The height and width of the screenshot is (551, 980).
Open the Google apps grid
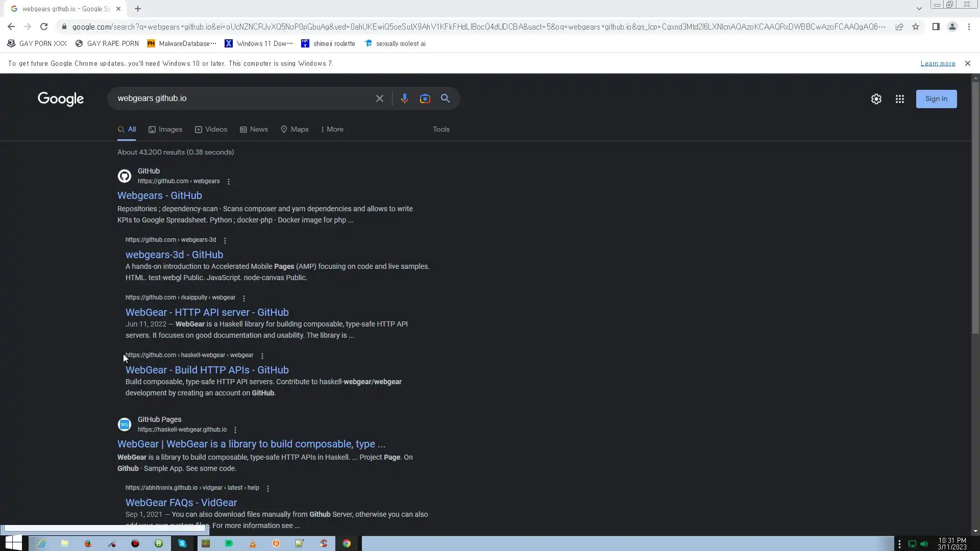click(899, 99)
